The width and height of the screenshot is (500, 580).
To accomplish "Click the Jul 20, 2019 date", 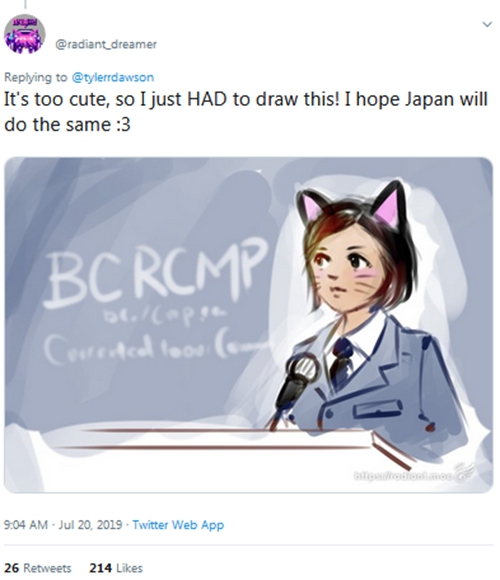I will click(x=90, y=525).
